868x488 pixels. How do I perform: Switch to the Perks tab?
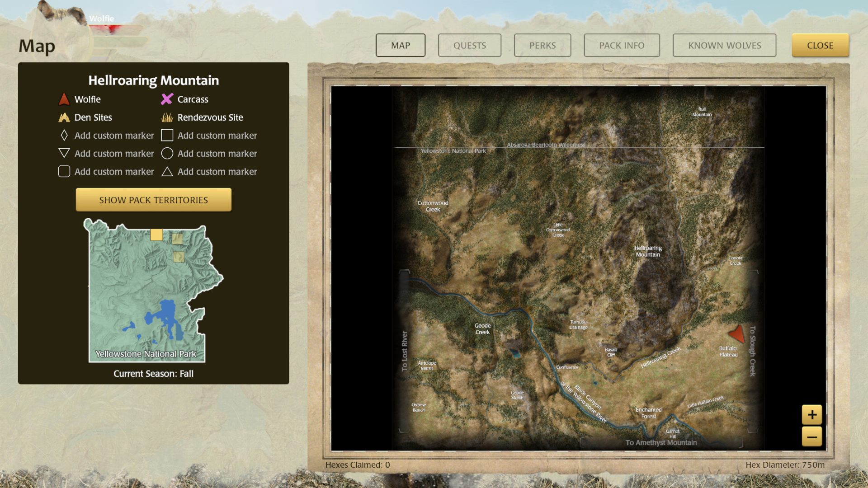click(542, 45)
